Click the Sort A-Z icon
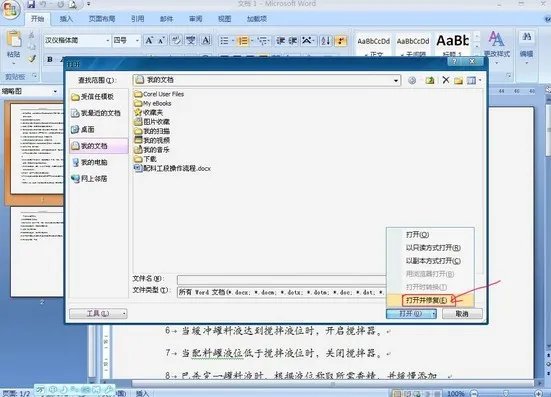This screenshot has height=397, width=551. tap(326, 41)
